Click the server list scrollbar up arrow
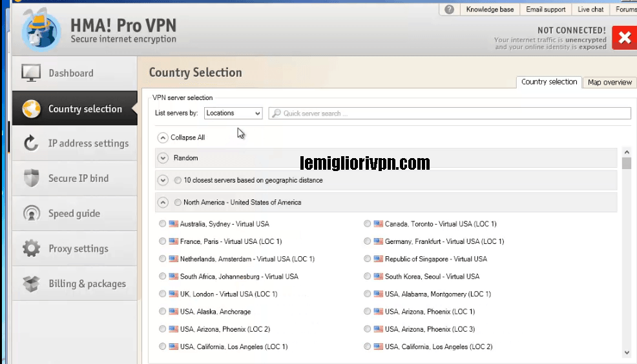The width and height of the screenshot is (637, 364). 627,152
